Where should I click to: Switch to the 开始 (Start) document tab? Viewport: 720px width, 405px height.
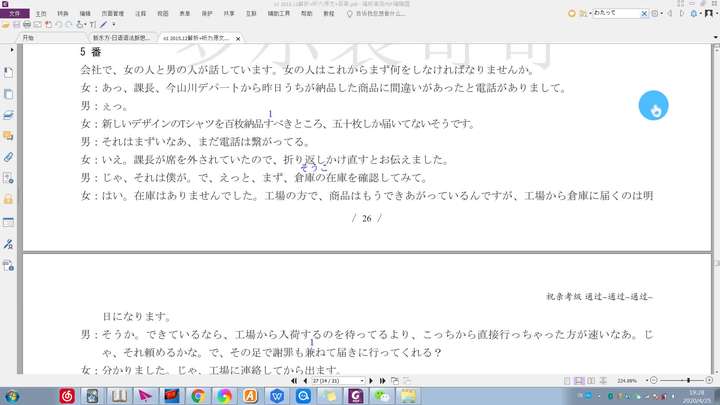(x=28, y=38)
